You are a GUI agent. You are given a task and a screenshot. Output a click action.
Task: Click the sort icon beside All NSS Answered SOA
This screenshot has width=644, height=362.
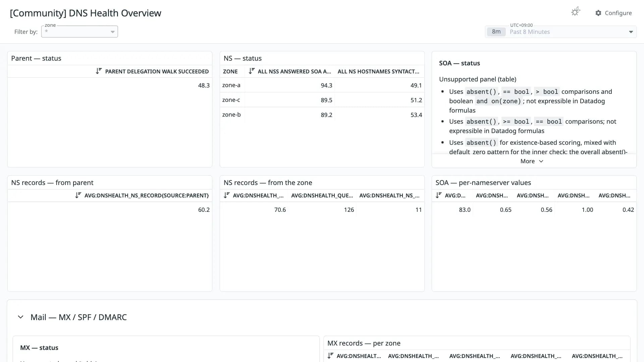click(x=252, y=71)
